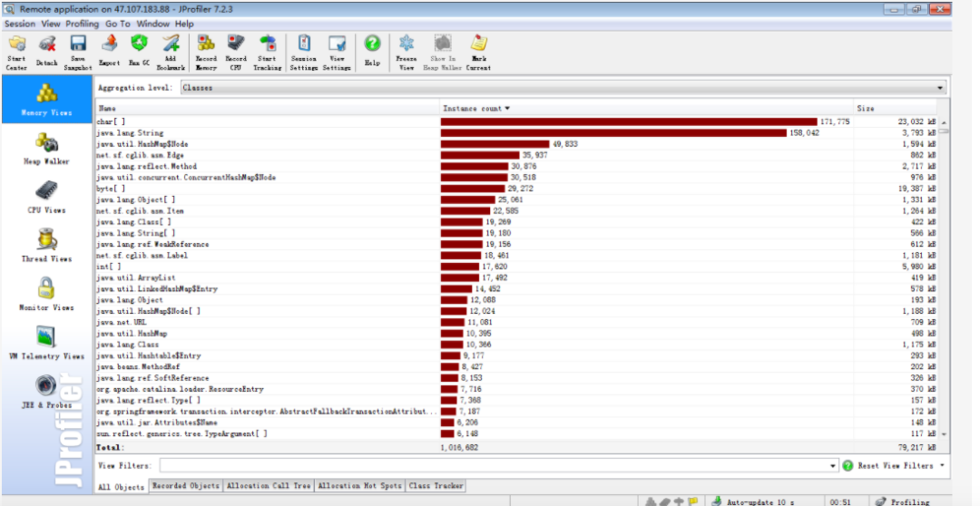Open the Go To menu
Viewport: 980px width, 506px height.
[x=117, y=24]
